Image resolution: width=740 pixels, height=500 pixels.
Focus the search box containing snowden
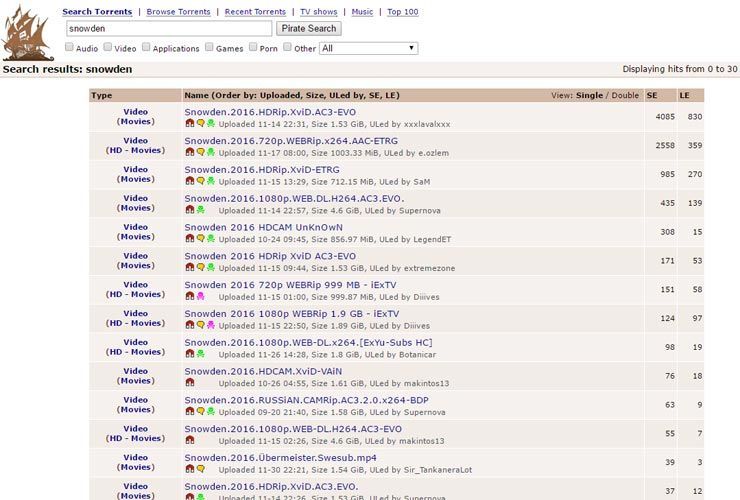coord(169,28)
